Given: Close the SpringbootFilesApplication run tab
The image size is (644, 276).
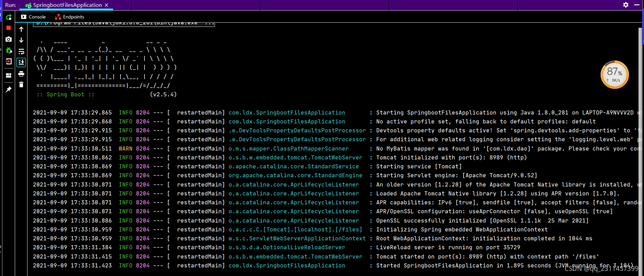Looking at the screenshot, I should [x=106, y=5].
